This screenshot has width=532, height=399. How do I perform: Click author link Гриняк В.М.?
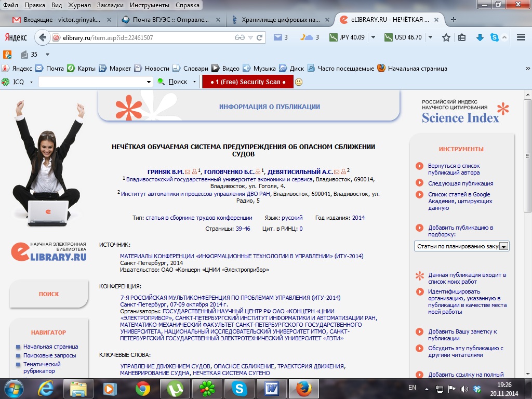(166, 171)
